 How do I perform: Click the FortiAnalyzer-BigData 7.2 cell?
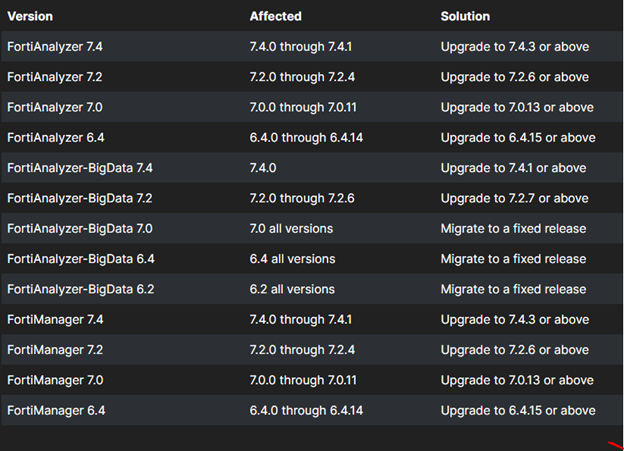coord(80,198)
